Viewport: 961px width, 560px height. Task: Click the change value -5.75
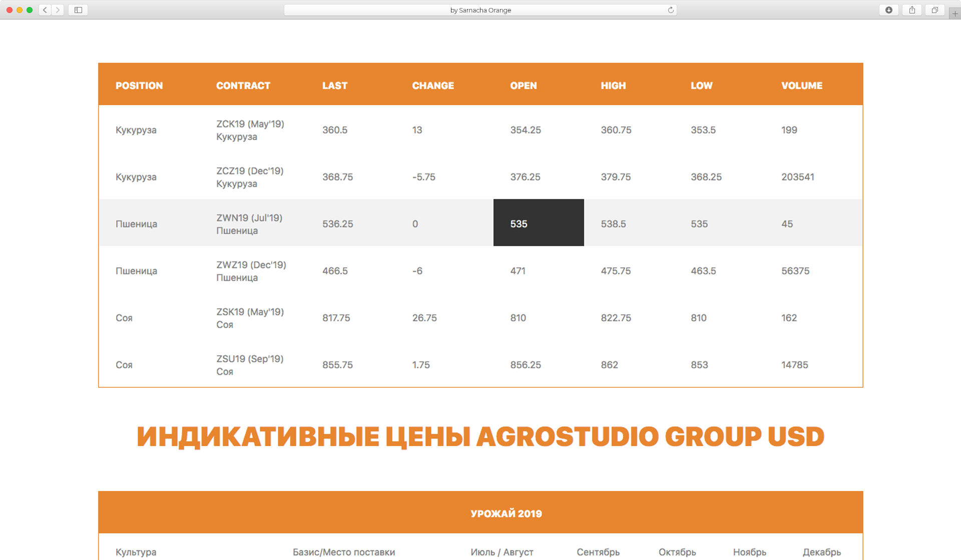(424, 177)
